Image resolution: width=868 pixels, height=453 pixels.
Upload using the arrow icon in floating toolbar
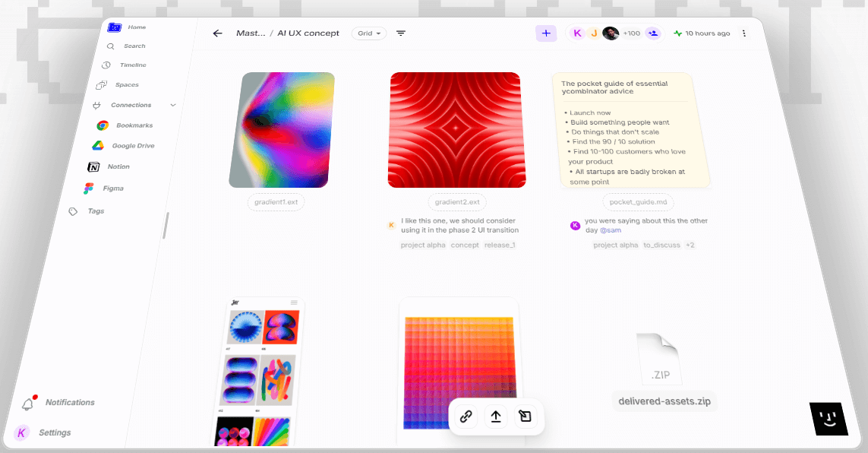point(496,416)
